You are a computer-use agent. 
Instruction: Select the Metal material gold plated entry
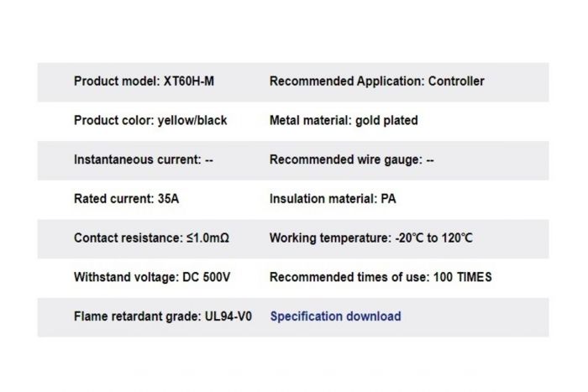click(x=344, y=120)
